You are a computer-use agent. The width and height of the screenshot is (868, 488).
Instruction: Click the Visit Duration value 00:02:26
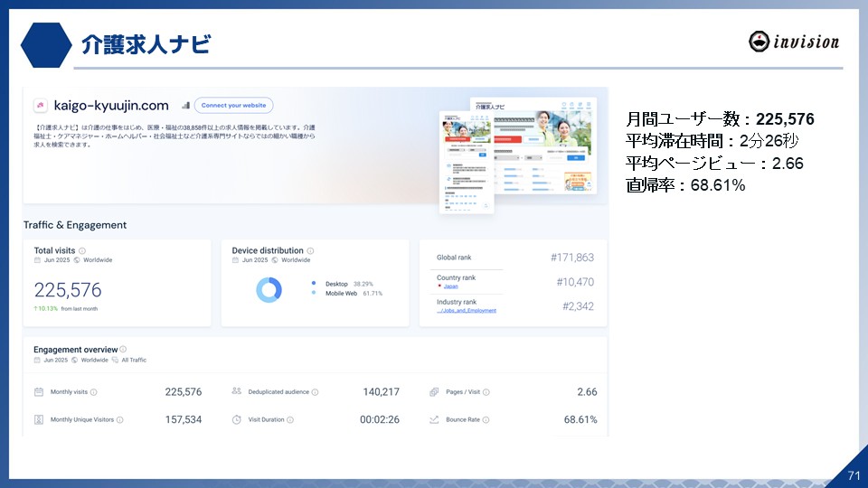point(380,419)
